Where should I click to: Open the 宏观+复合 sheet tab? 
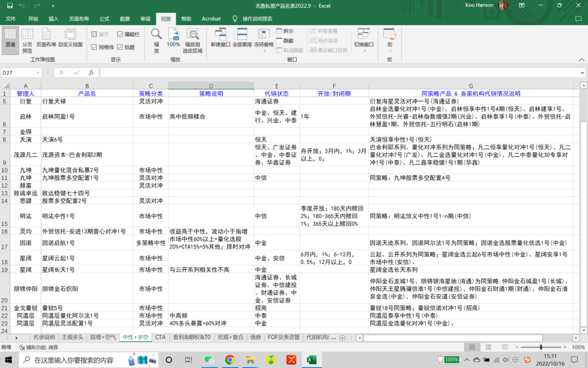click(230, 337)
